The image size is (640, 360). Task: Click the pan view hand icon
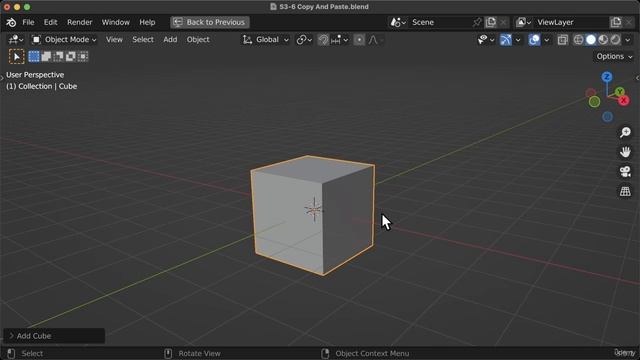coord(625,152)
